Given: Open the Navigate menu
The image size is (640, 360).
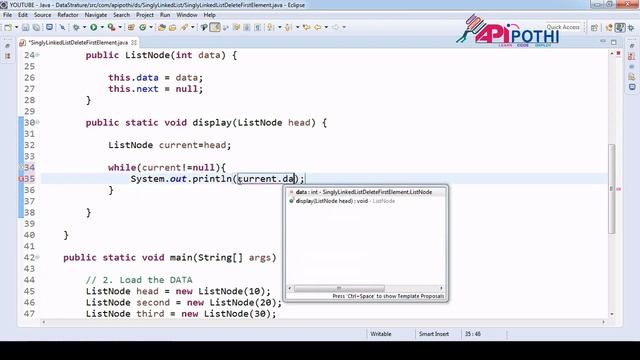Looking at the screenshot, I should click(x=96, y=15).
